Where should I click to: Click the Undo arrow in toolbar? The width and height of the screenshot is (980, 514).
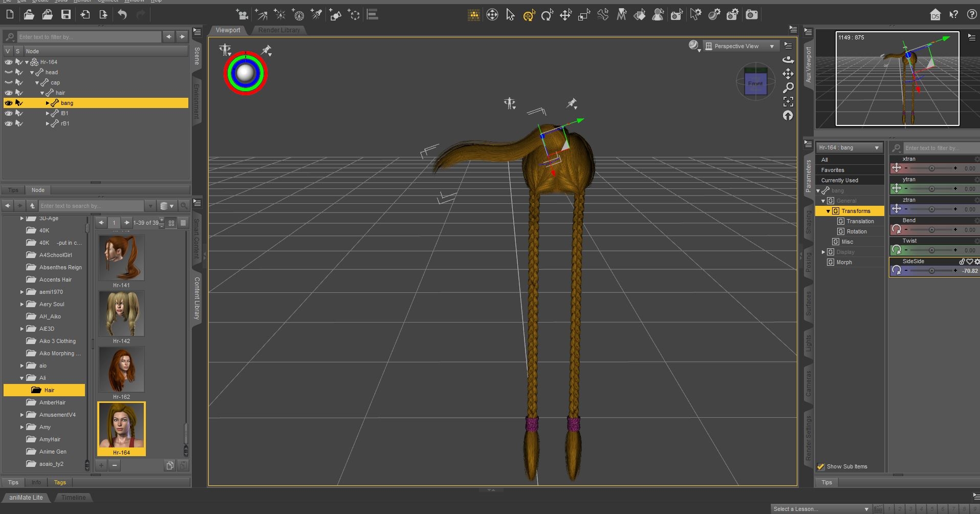click(x=122, y=15)
